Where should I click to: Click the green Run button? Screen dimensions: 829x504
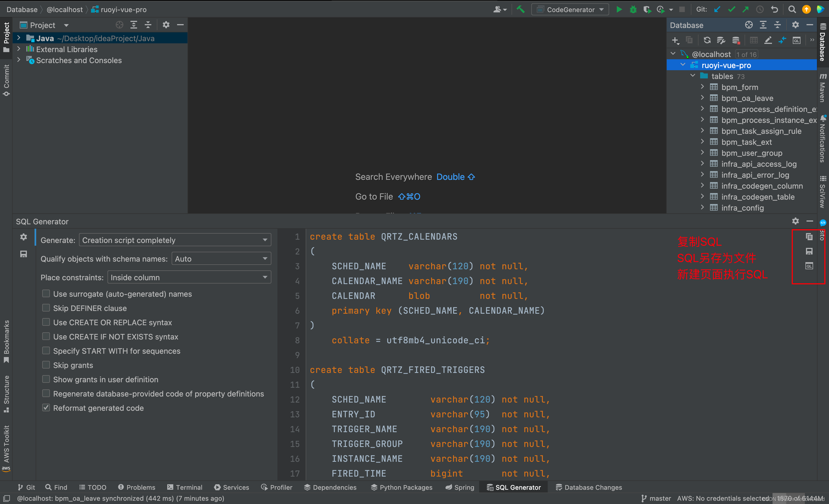(619, 9)
